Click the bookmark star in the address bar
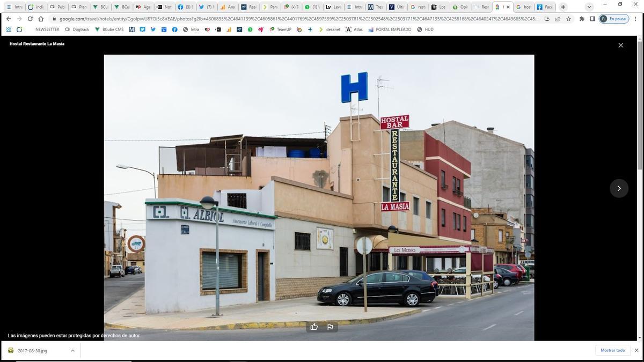This screenshot has width=644, height=362. [x=568, y=18]
